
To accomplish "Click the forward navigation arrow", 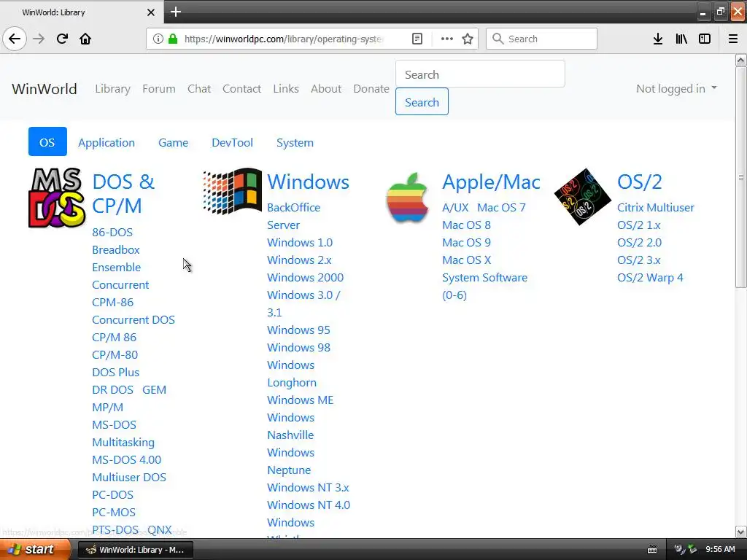I will [x=39, y=39].
